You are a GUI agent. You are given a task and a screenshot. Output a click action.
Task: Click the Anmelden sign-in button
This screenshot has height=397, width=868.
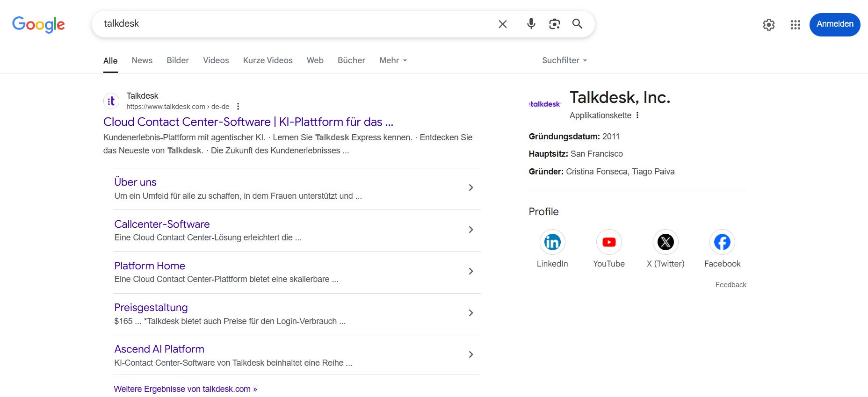click(x=835, y=24)
